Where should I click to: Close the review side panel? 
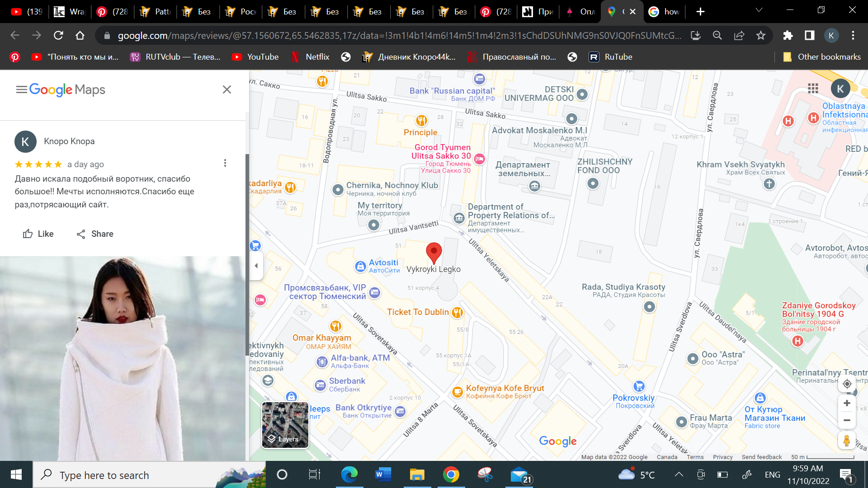pos(227,89)
